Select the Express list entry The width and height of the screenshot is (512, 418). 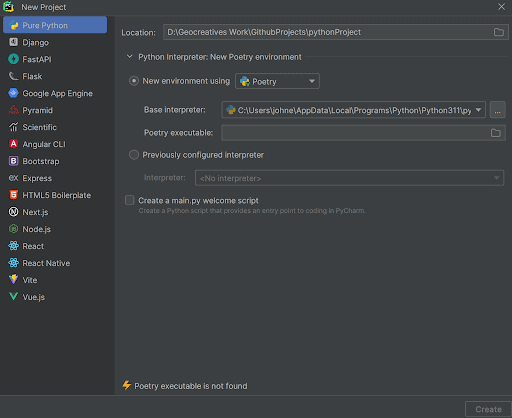[x=55, y=178]
